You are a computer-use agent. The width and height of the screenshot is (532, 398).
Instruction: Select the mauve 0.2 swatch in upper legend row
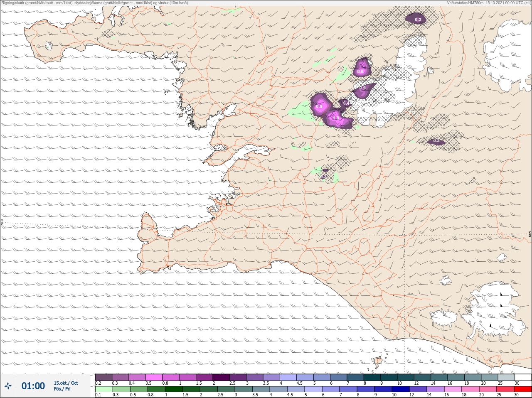pyautogui.click(x=103, y=377)
